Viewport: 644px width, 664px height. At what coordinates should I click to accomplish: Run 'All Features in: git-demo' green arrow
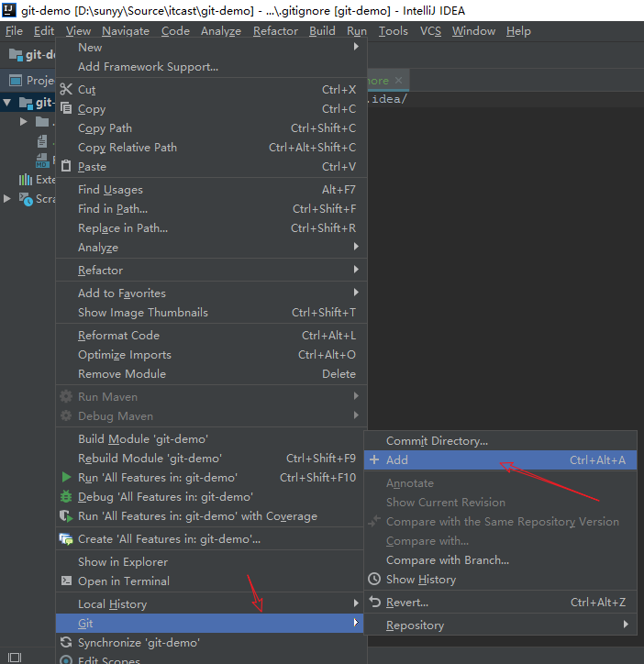click(66, 478)
